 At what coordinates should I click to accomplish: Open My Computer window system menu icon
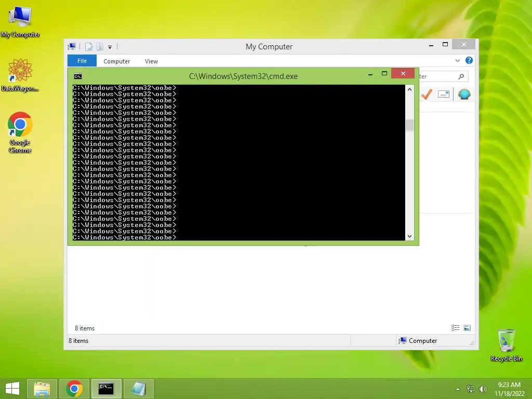72,46
